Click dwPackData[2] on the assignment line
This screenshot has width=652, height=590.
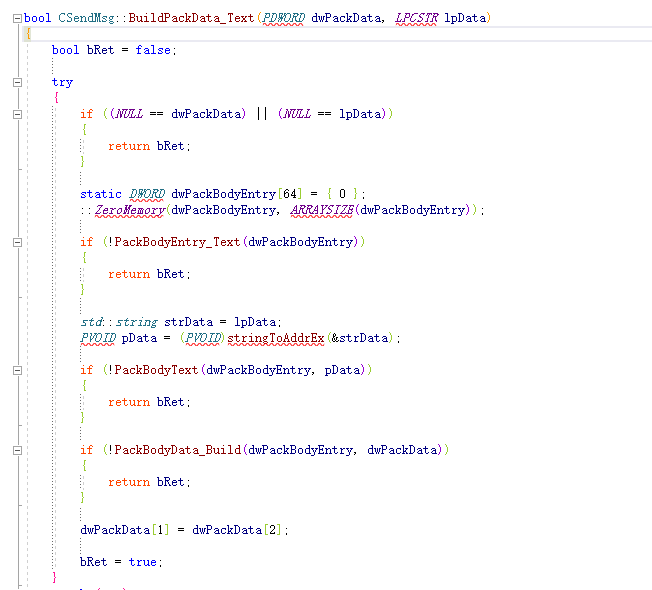tap(237, 530)
